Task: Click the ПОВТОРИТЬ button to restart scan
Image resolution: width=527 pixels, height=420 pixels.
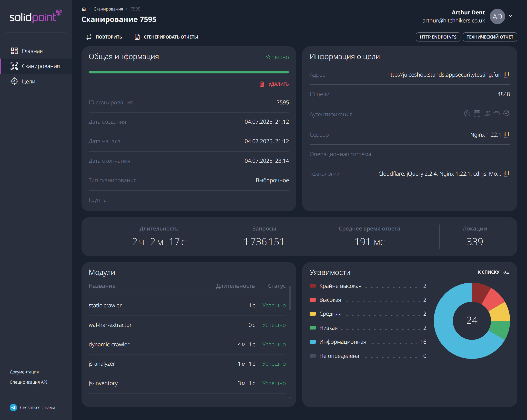Action: click(104, 37)
